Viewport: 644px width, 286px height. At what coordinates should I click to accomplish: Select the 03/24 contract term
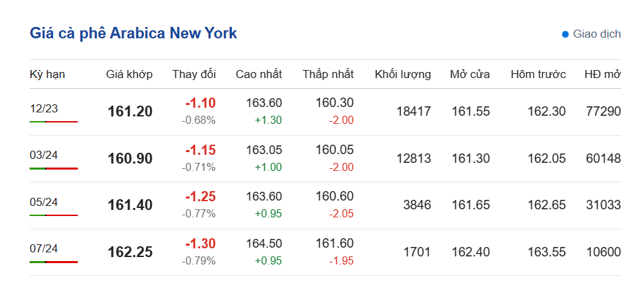tap(44, 155)
